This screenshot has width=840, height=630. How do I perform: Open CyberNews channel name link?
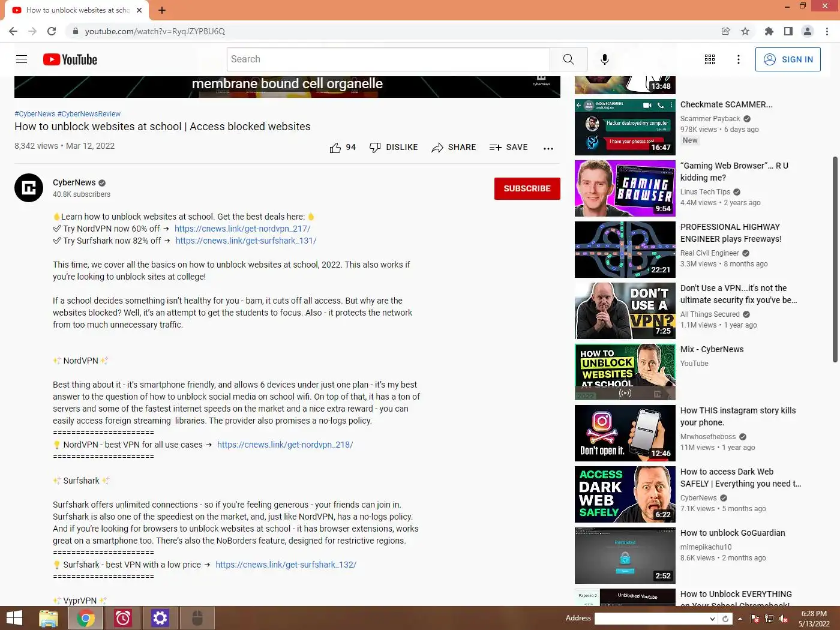click(x=74, y=182)
